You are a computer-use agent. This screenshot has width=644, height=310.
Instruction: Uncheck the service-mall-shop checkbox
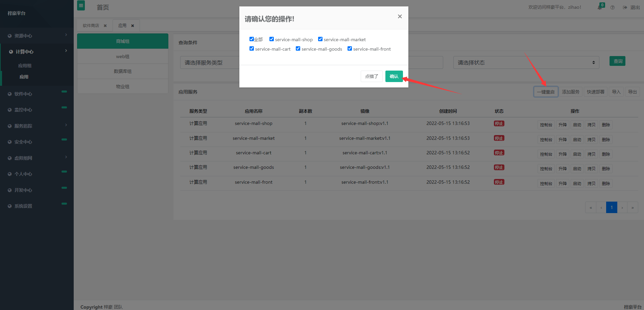[271, 39]
